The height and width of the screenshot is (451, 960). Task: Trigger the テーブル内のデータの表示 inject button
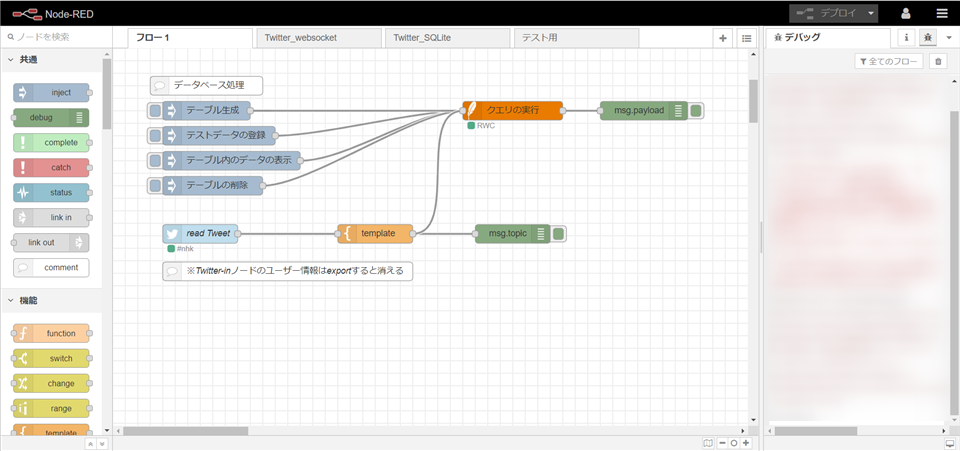(156, 161)
